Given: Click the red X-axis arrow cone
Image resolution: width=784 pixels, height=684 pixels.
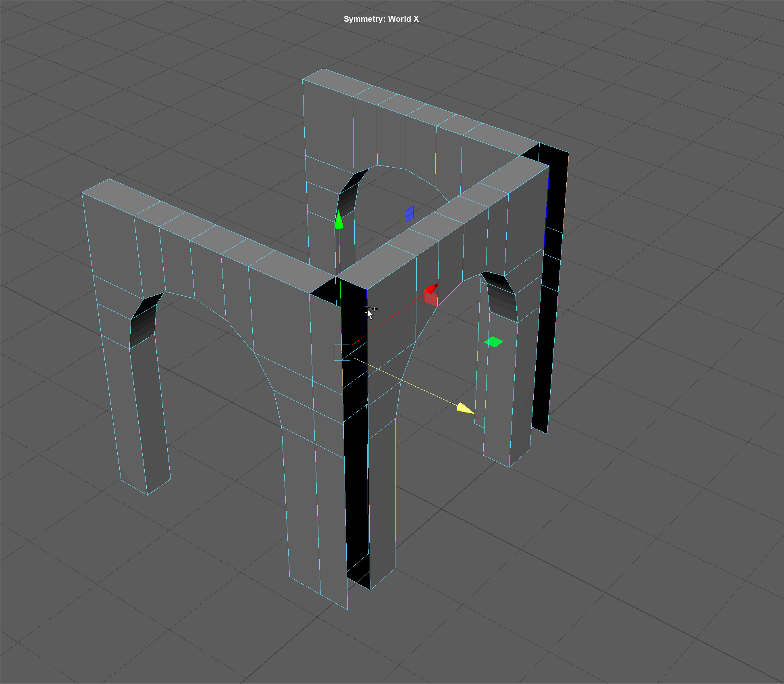Looking at the screenshot, I should point(432,288).
